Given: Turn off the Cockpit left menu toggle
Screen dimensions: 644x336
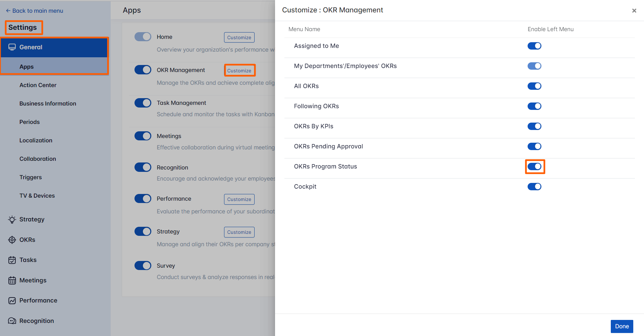Looking at the screenshot, I should [534, 187].
